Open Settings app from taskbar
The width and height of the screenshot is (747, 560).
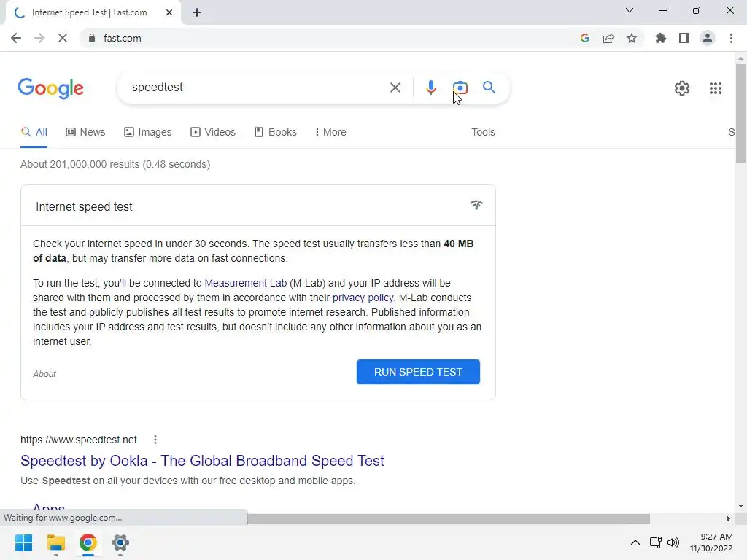(x=120, y=542)
